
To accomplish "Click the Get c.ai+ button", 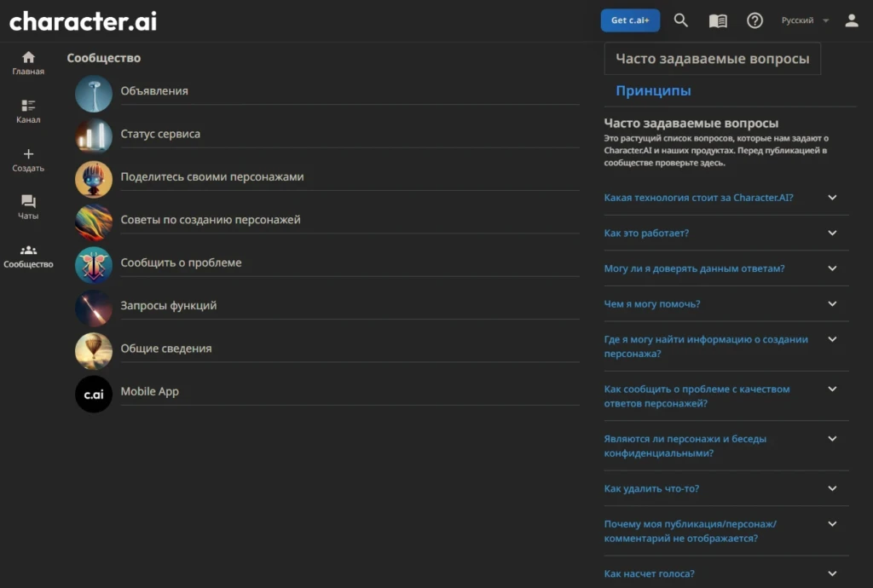I will coord(630,20).
